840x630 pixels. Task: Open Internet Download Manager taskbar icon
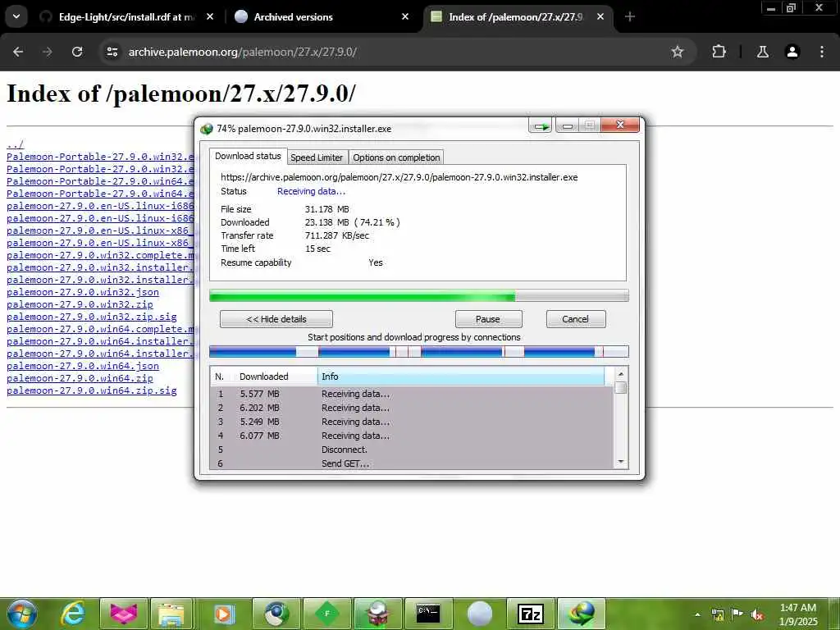tap(582, 614)
